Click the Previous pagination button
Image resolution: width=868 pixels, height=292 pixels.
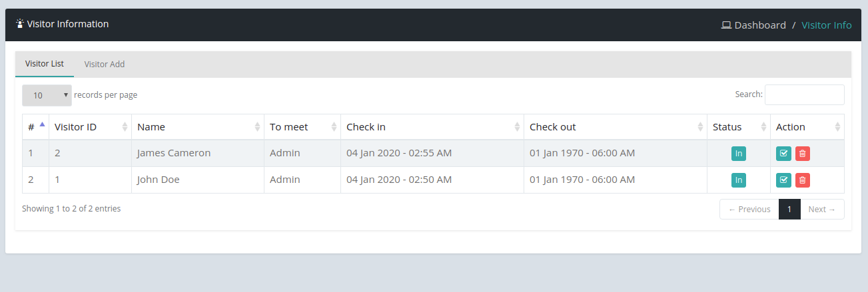point(749,209)
